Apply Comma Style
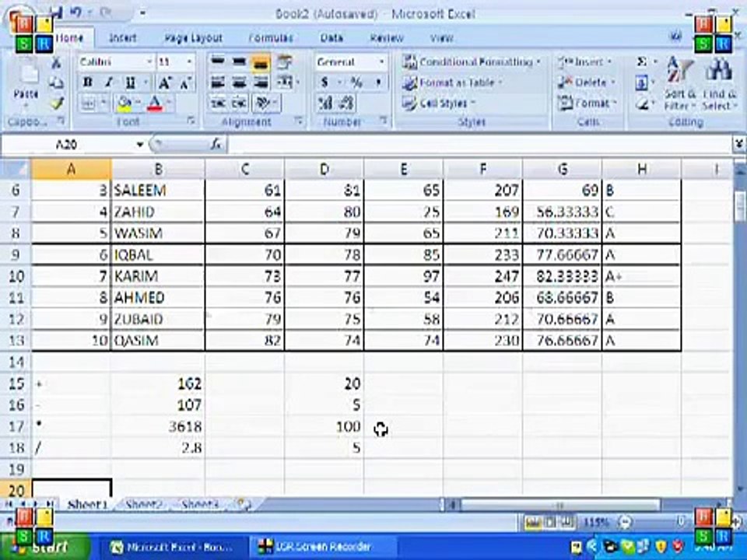Image resolution: width=747 pixels, height=560 pixels. tap(378, 82)
